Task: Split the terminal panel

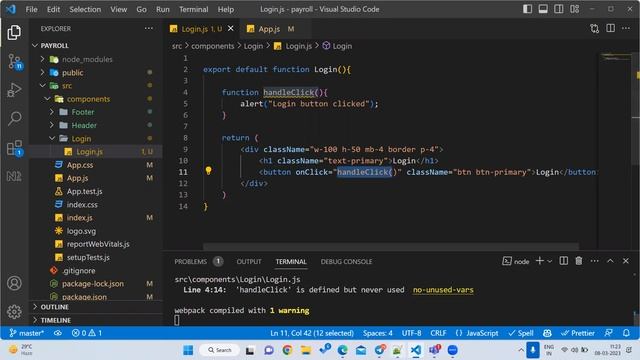Action: [563, 261]
